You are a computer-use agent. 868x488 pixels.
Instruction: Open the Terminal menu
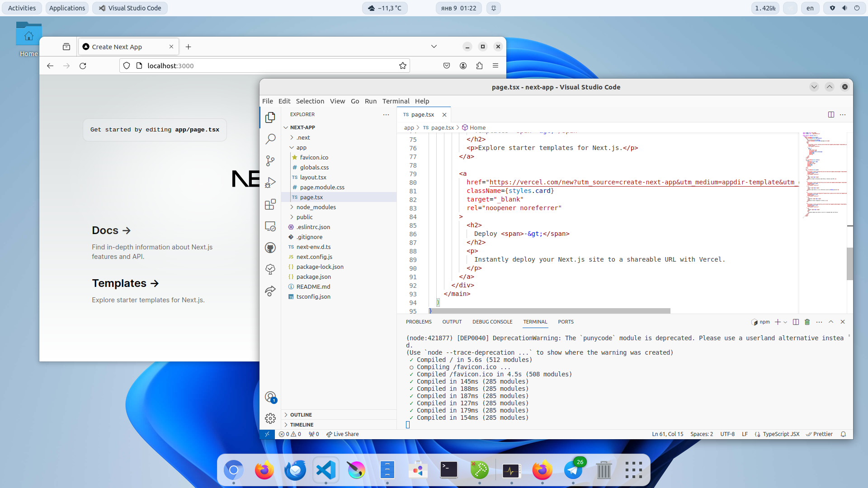(x=396, y=101)
